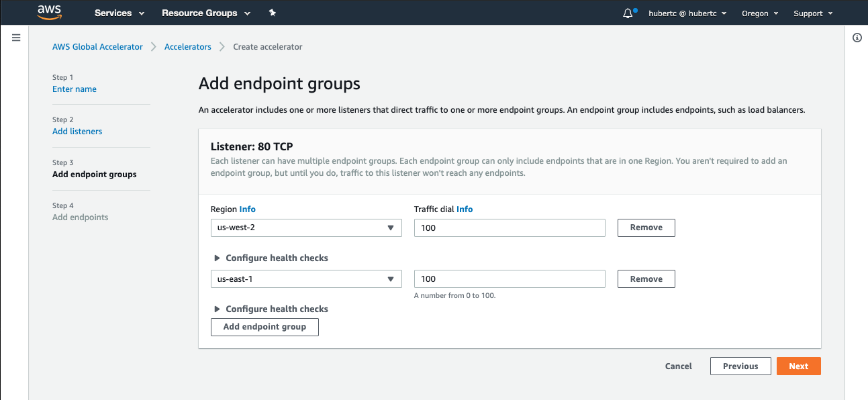This screenshot has height=400, width=868.
Task: Click the Listener: 80 TCP heading
Action: (x=252, y=146)
